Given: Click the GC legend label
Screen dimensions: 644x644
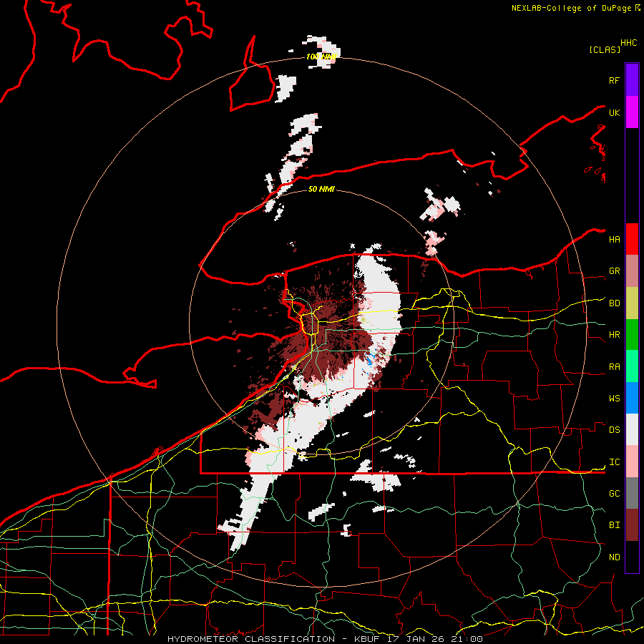Looking at the screenshot, I should pyautogui.click(x=614, y=494).
